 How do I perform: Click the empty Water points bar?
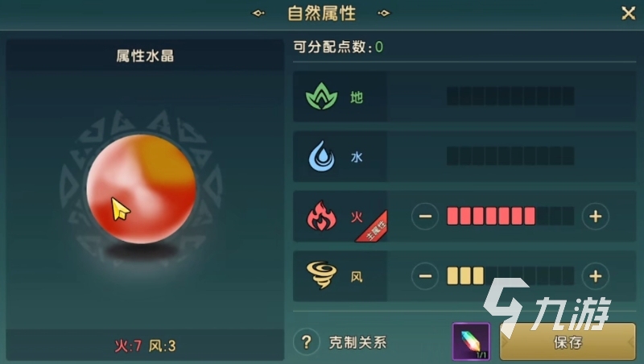(x=510, y=156)
